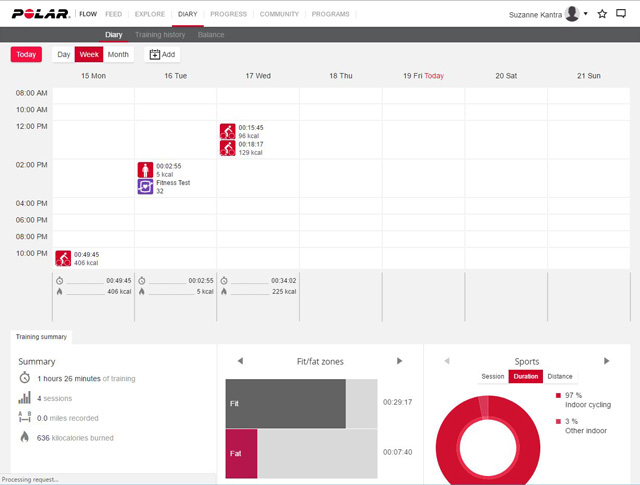
Task: Open the PROGRAMS menu
Action: tap(331, 14)
